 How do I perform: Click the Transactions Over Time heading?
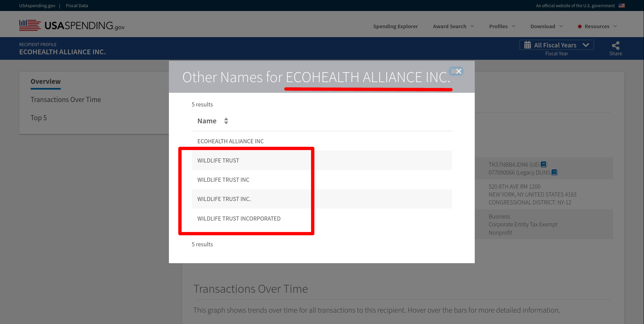(x=250, y=289)
